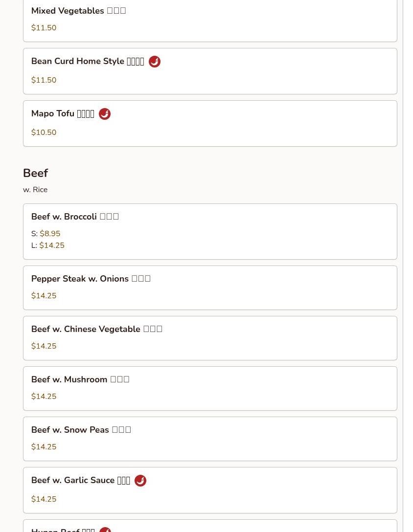
Task: Select Pepper Steak w. Onions
Action: point(91,279)
